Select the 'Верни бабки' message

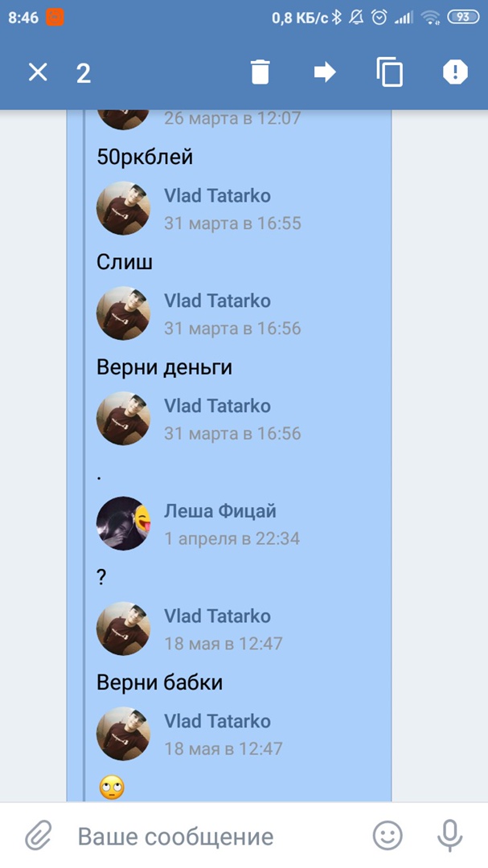click(159, 682)
